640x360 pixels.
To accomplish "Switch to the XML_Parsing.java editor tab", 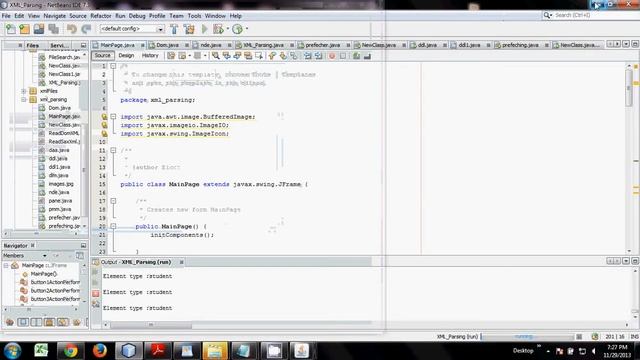I will point(264,45).
